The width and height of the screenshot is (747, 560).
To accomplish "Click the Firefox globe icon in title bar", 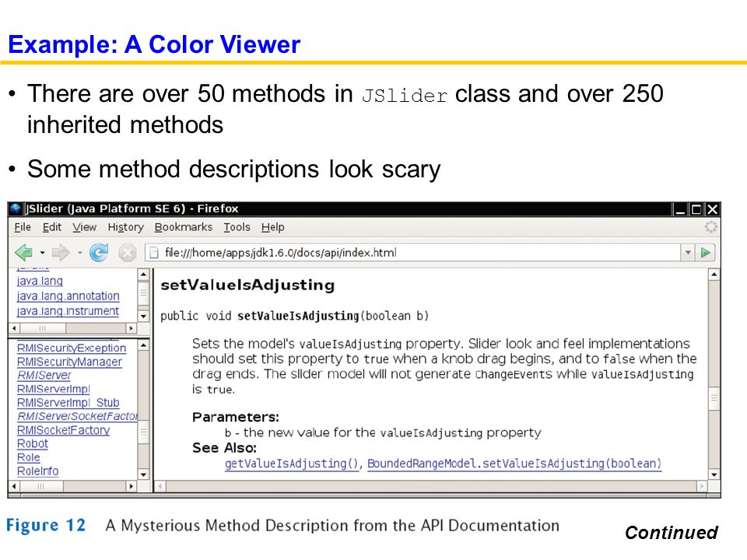I will click(x=16, y=208).
